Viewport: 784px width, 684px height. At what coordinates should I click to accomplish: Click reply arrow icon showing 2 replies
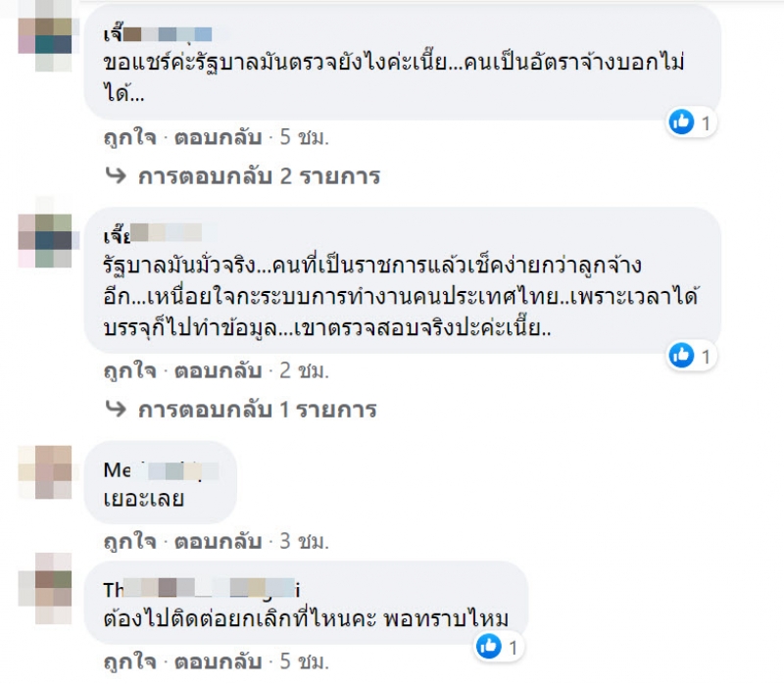click(117, 176)
